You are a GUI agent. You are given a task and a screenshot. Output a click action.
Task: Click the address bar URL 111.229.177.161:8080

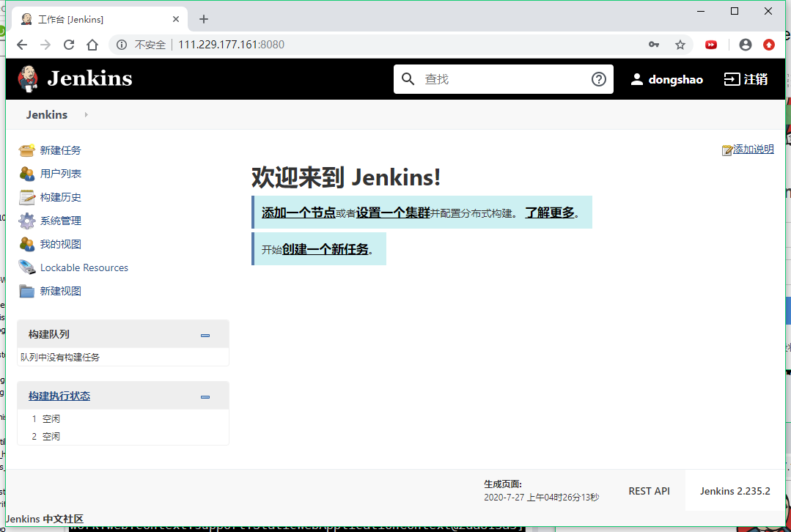(x=231, y=45)
